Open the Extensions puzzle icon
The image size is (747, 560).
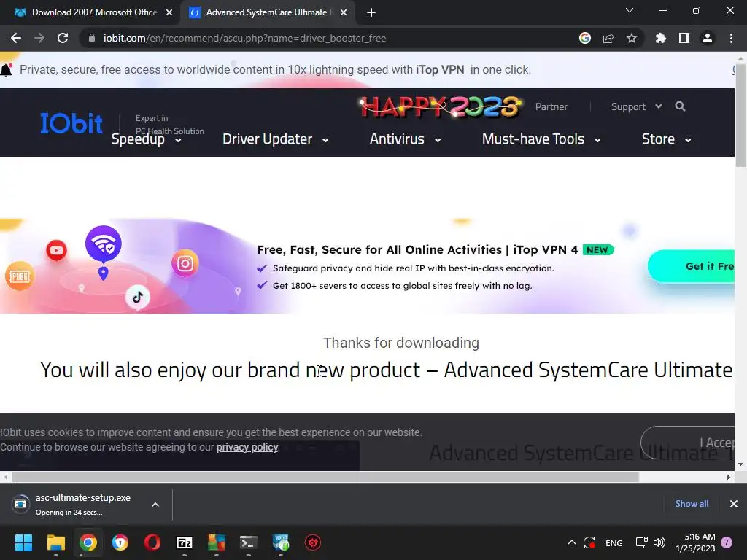pyautogui.click(x=661, y=38)
